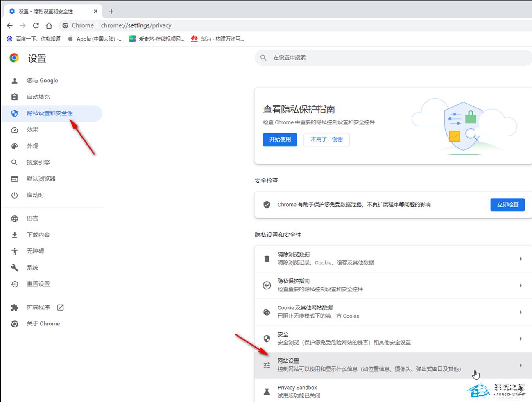Open the 安全 settings row
This screenshot has width=532, height=402.
pos(393,339)
